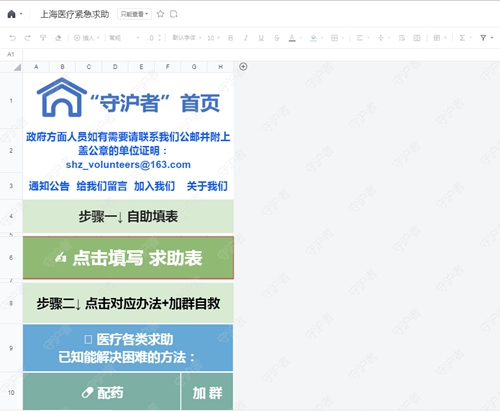Open the 给我们留言 link
500x411 pixels.
click(x=102, y=186)
